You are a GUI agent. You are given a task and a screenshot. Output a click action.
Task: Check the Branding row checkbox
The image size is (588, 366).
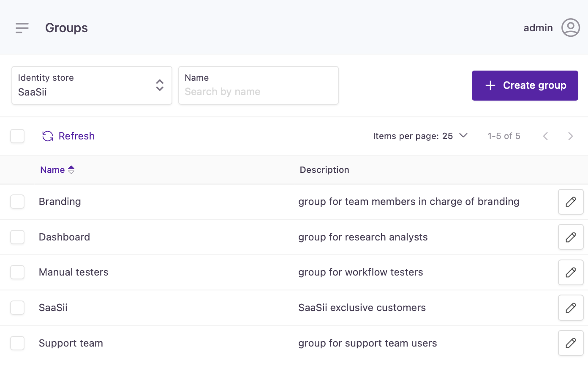click(x=17, y=202)
